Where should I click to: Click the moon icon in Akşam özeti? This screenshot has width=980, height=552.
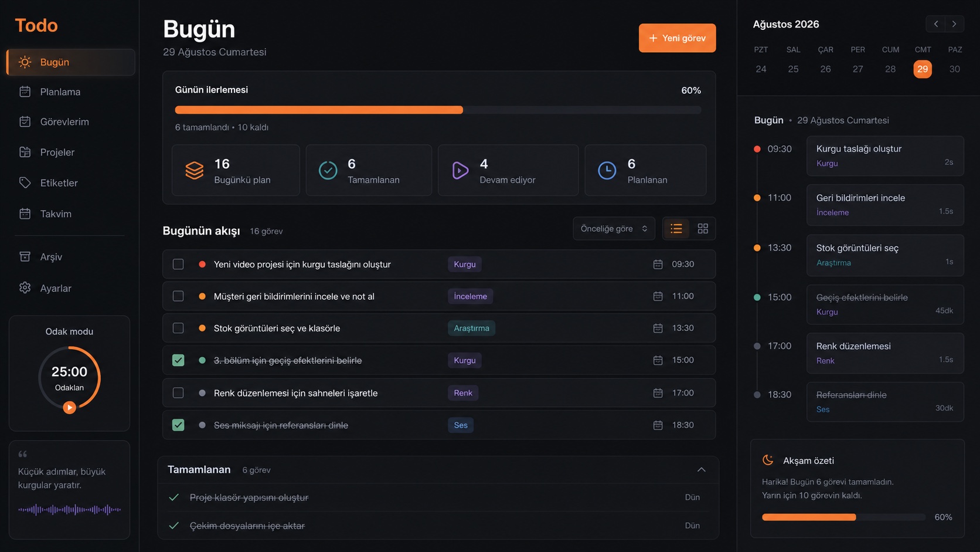coord(768,460)
